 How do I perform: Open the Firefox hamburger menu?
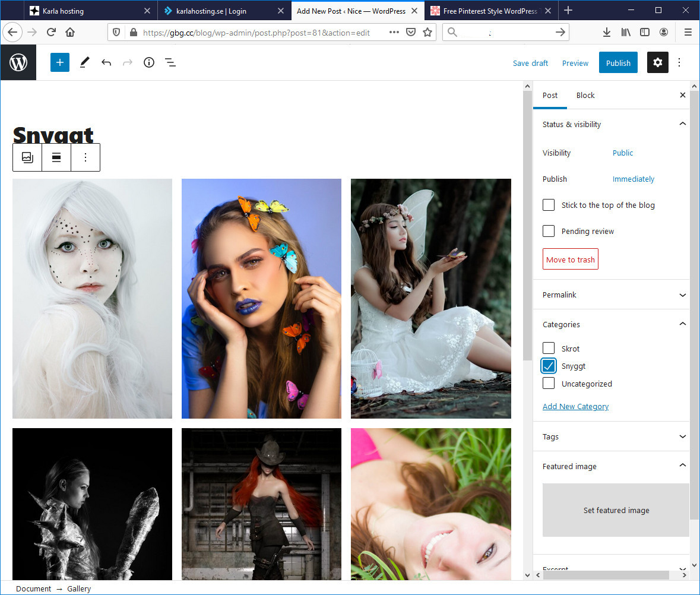[688, 32]
